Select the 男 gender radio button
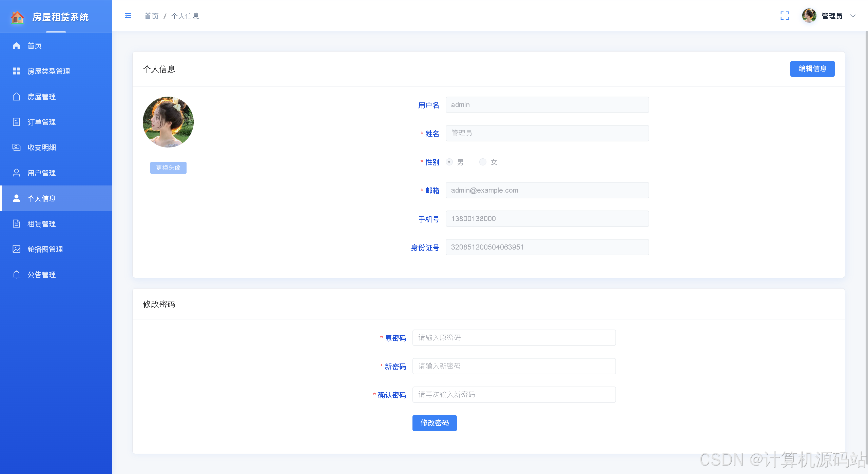Viewport: 868px width, 474px height. click(x=449, y=162)
